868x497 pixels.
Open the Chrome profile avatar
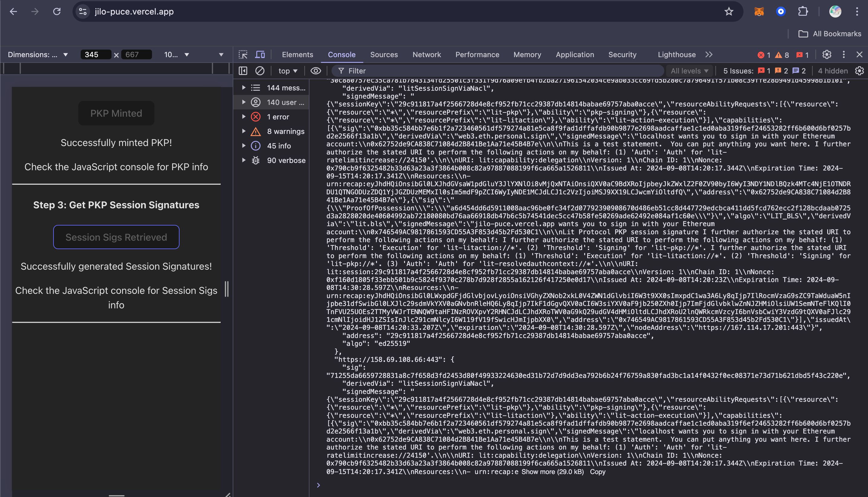click(835, 11)
